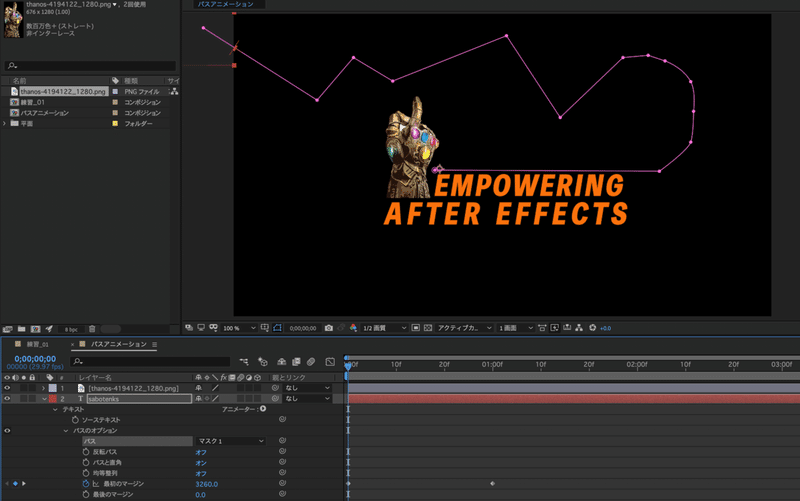Open animator add button for text
800x501 pixels.
(263, 409)
